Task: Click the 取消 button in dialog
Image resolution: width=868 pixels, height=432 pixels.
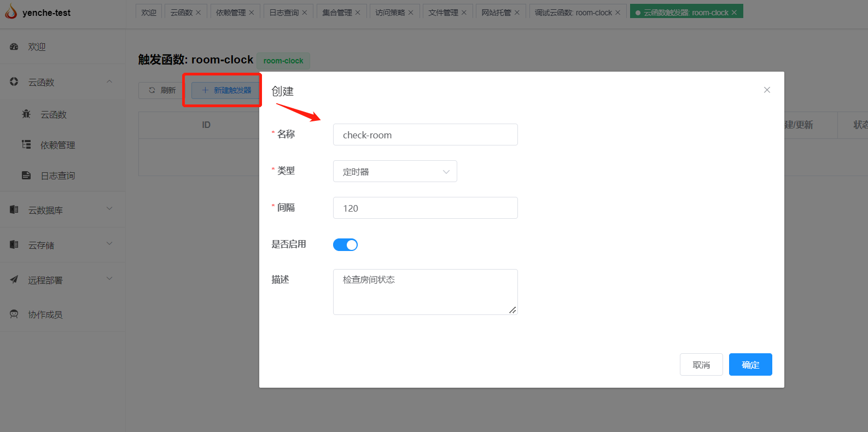Action: (701, 365)
